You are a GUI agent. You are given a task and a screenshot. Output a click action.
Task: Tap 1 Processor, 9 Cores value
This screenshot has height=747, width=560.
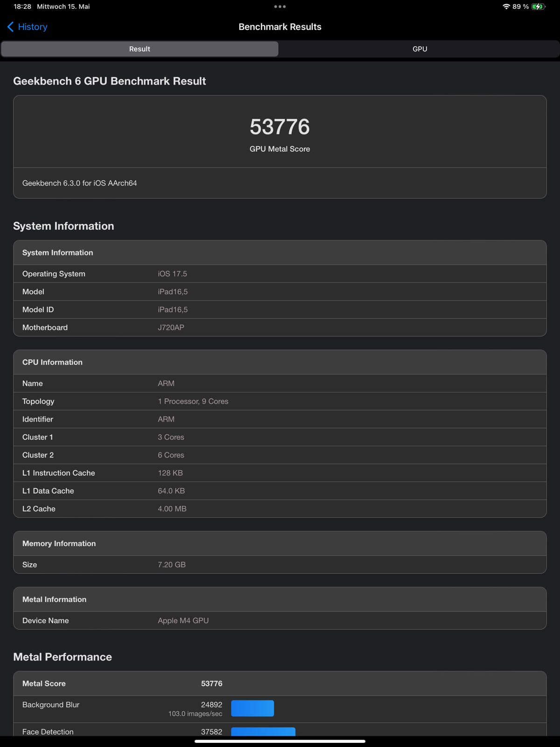coord(193,402)
